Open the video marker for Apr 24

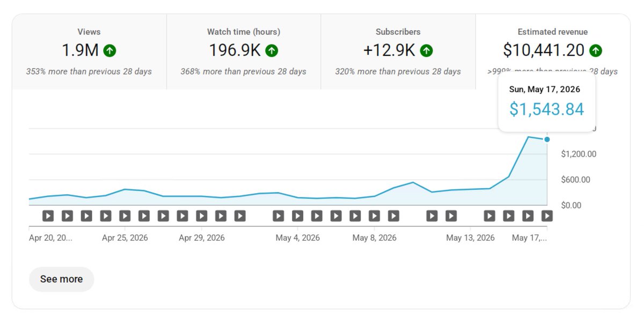(x=106, y=216)
